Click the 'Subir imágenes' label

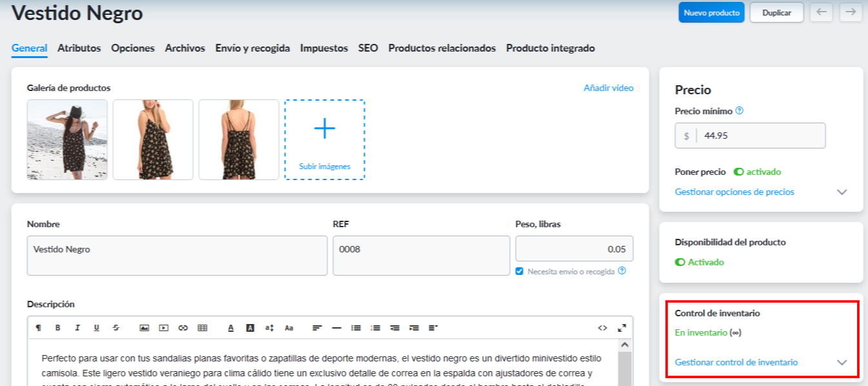(325, 167)
